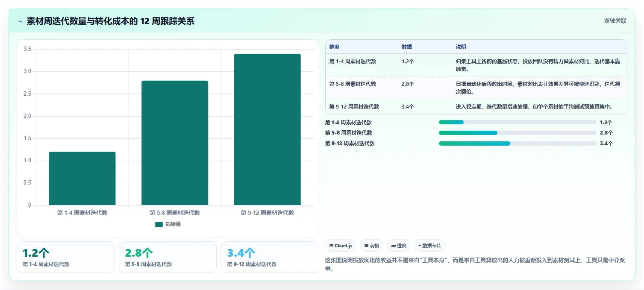Click x-axis label 第 5-8 周素材迭代数
Viewport: 644px width, 290px height.
pos(175,213)
